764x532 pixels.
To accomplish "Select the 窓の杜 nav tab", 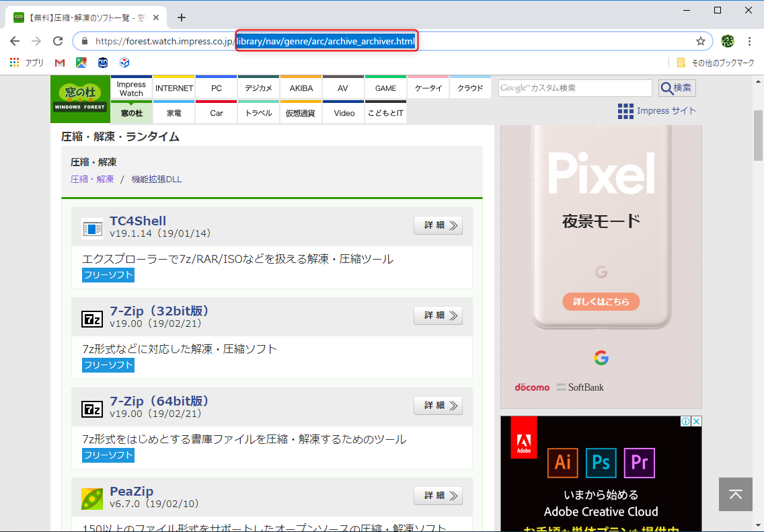I will [132, 112].
